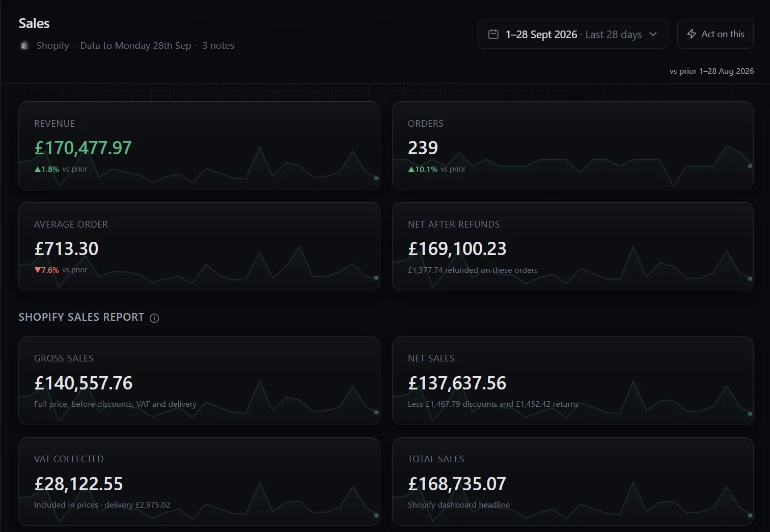Click the 239 orders value

[423, 148]
